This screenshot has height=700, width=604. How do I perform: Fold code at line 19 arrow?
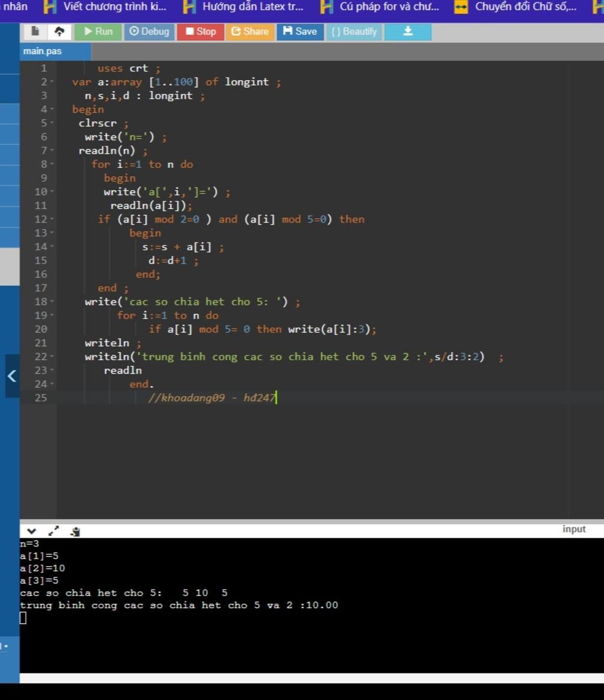click(52, 316)
